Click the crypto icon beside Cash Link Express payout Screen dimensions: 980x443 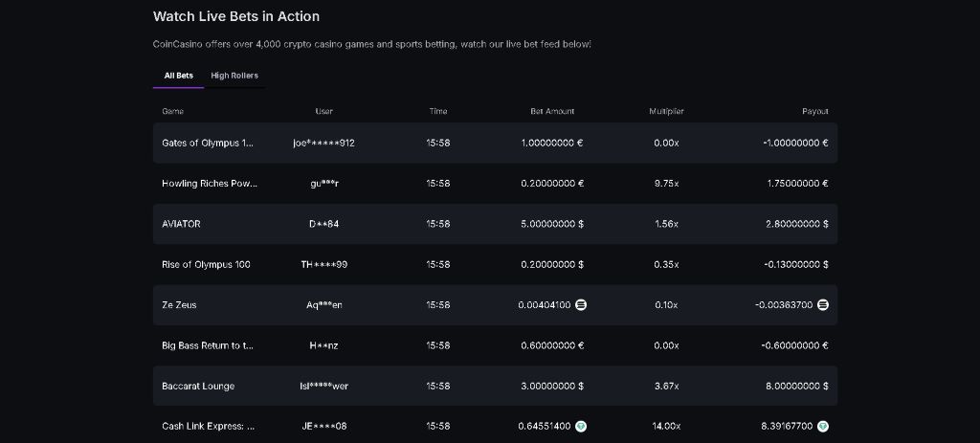coord(823,427)
